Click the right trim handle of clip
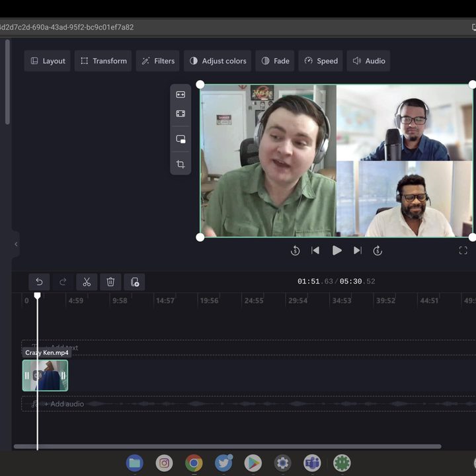The height and width of the screenshot is (476, 476). [63, 376]
